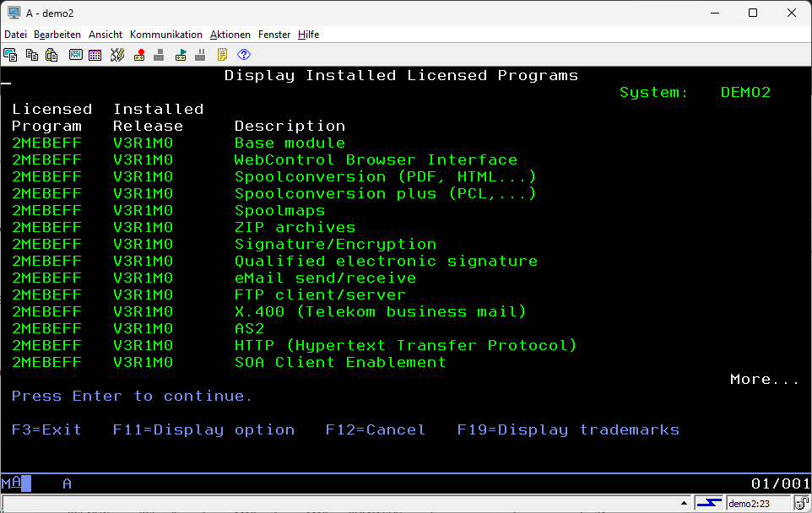The width and height of the screenshot is (812, 513).
Task: Start macro recording with red-dot icon
Action: pyautogui.click(x=139, y=55)
